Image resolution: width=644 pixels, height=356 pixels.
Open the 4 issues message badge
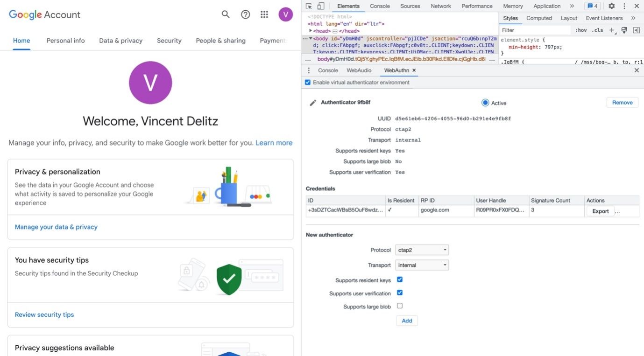pyautogui.click(x=593, y=6)
